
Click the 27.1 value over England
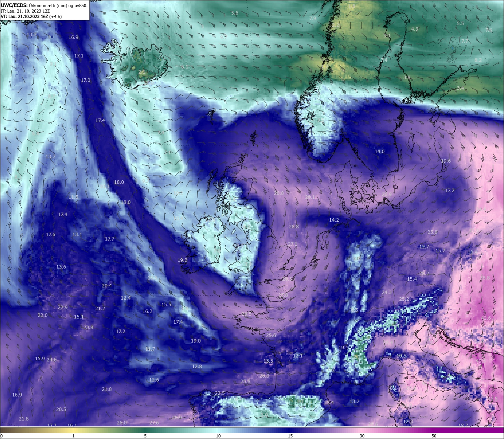[292, 244]
